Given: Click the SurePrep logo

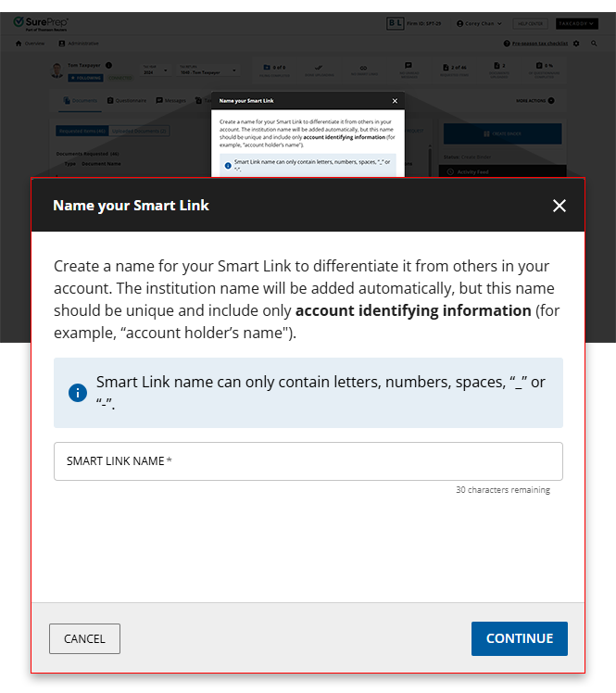Looking at the screenshot, I should 41,23.
